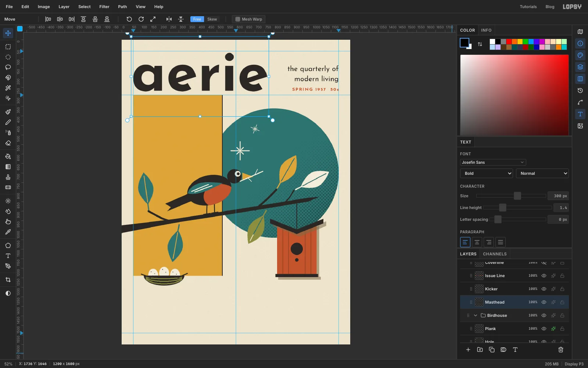
Task: Select the Skew transform mode
Action: (x=212, y=19)
